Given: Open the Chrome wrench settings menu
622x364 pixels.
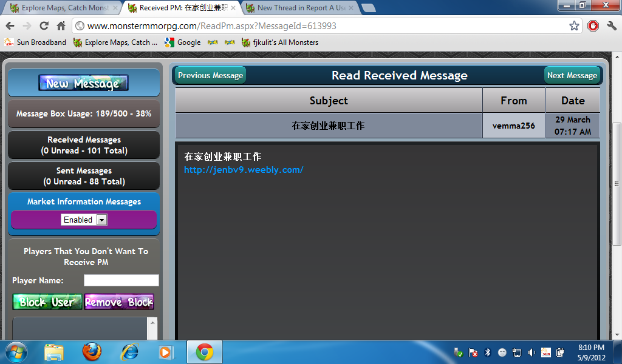Looking at the screenshot, I should click(x=611, y=26).
